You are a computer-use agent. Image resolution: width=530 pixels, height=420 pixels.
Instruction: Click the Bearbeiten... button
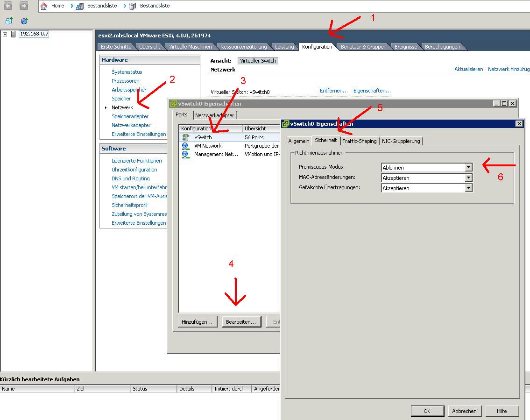[241, 321]
